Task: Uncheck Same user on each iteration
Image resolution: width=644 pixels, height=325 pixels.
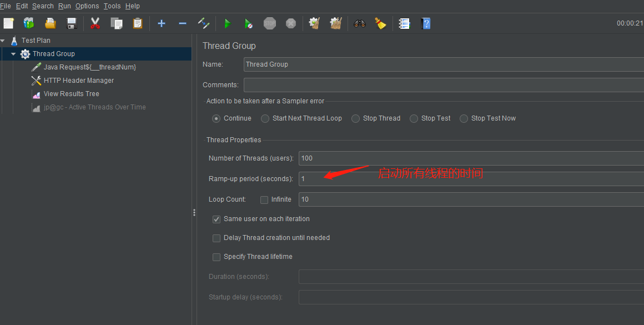Action: pos(217,219)
